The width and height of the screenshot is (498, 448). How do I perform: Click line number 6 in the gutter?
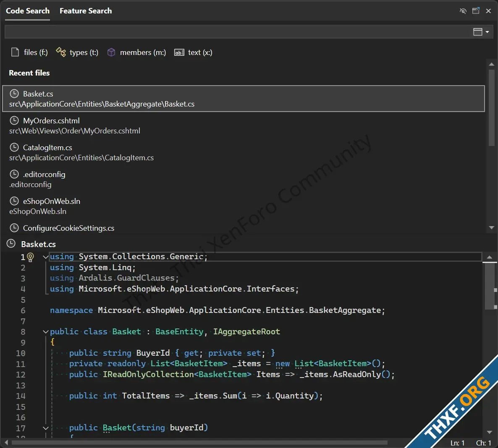[x=23, y=310]
